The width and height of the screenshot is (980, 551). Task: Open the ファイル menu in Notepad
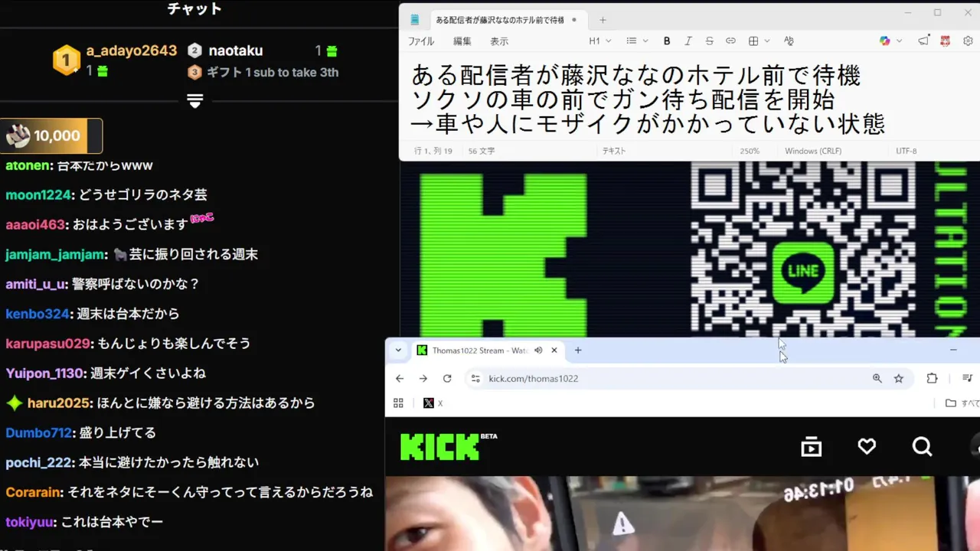pos(421,41)
